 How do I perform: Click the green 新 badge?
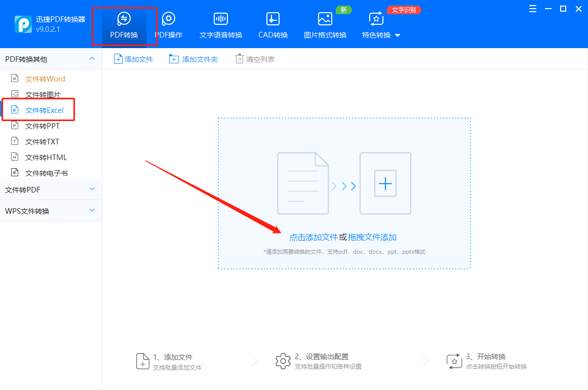point(343,10)
